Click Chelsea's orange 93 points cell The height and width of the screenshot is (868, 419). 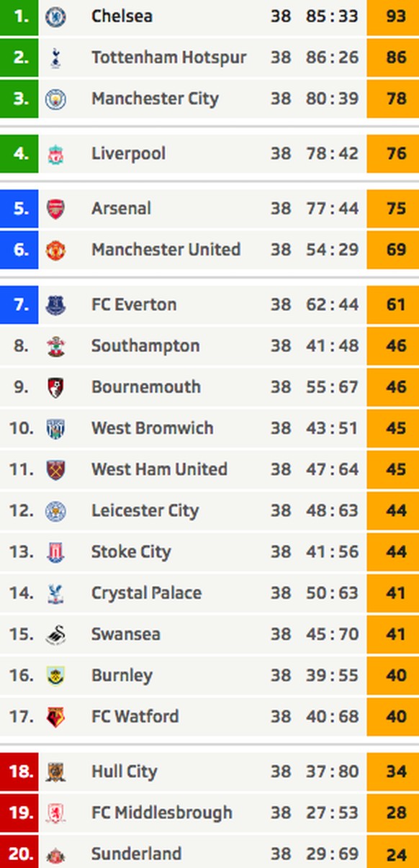point(392,17)
